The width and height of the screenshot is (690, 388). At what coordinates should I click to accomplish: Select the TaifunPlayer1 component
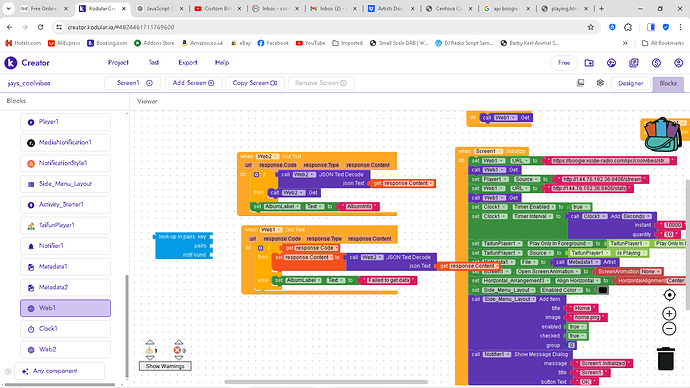click(x=65, y=225)
